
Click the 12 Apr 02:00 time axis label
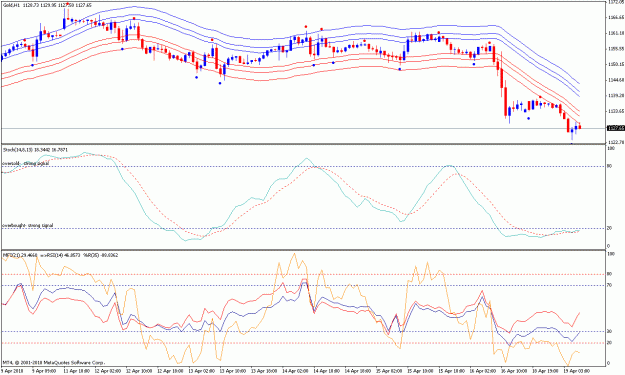108,371
